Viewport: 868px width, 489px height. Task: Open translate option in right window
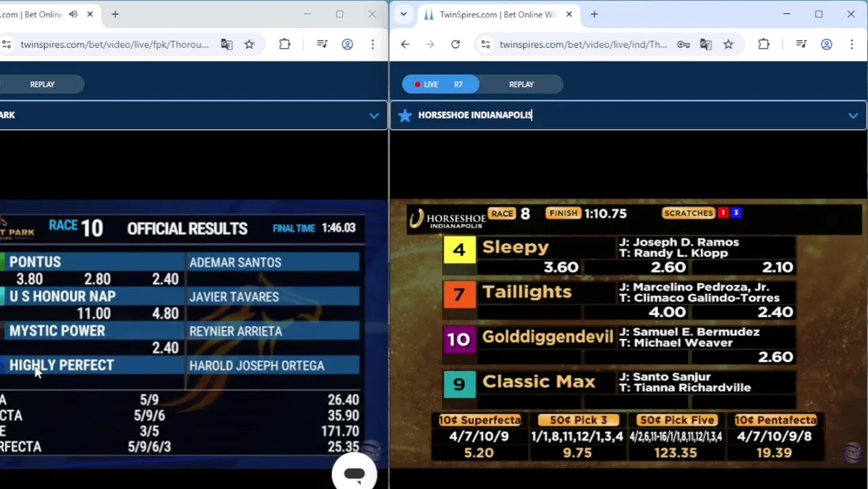pos(706,44)
